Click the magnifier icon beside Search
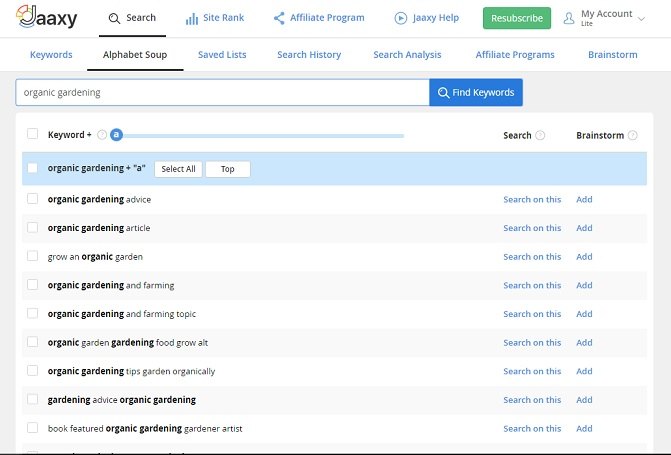This screenshot has height=455, width=671. [x=114, y=18]
